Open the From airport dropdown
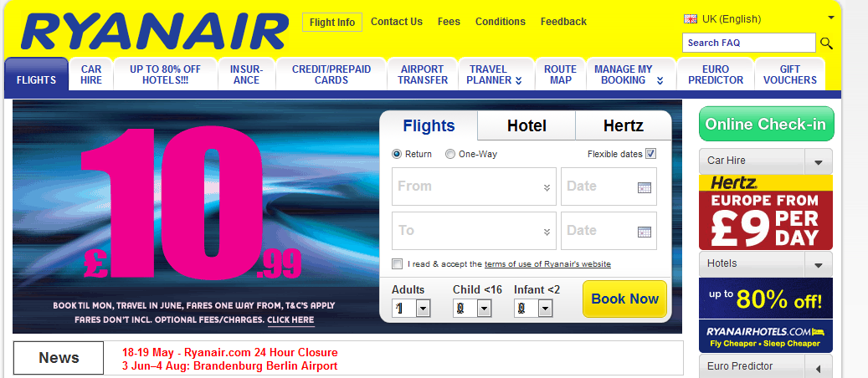Screen dimensions: 868x378 tap(474, 186)
